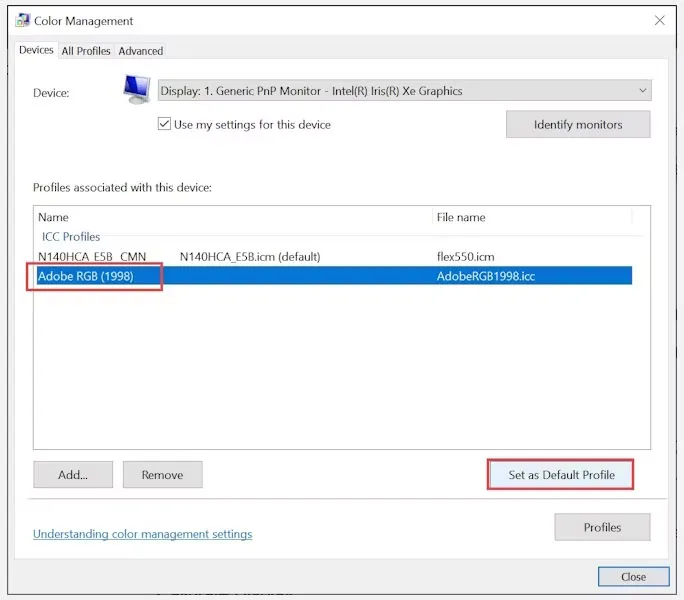
Task: Open the Advanced tab
Action: pos(140,51)
